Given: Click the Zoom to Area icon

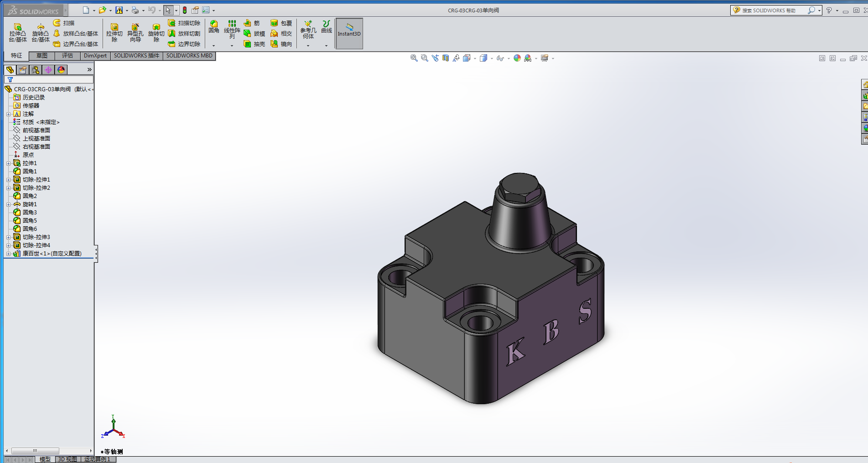Looking at the screenshot, I should coord(425,58).
